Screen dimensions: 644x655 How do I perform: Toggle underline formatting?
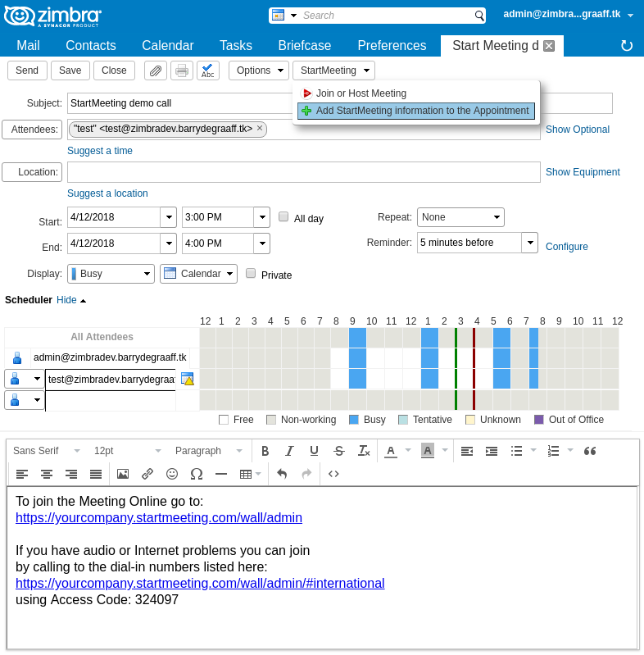[314, 451]
